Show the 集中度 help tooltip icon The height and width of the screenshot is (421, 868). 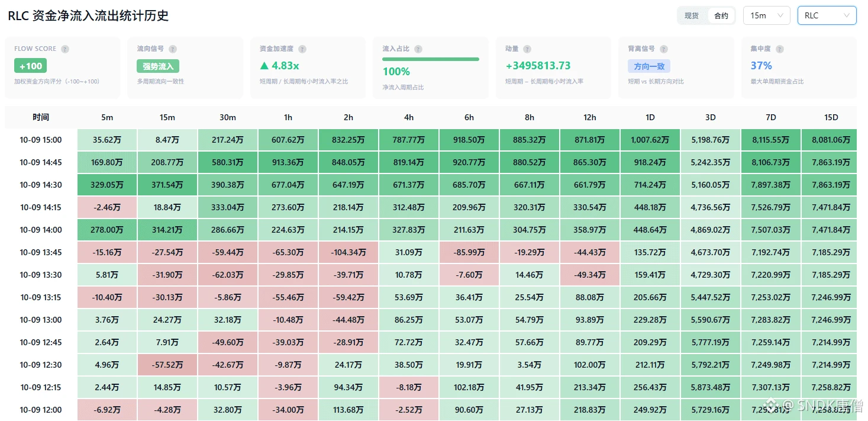click(x=780, y=49)
